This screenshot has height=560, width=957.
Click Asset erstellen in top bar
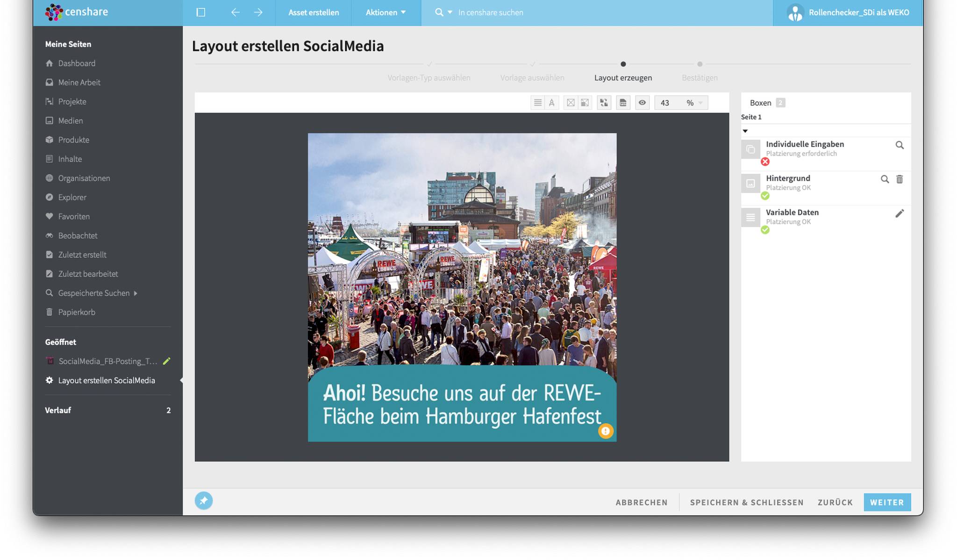click(x=314, y=13)
